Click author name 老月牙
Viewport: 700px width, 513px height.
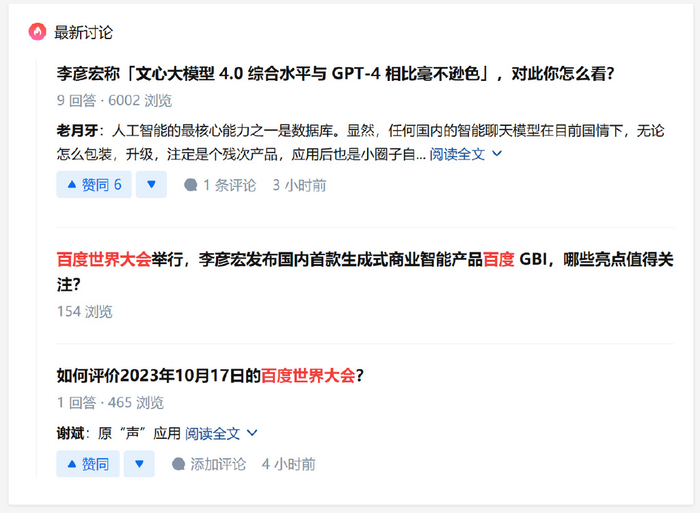point(77,131)
